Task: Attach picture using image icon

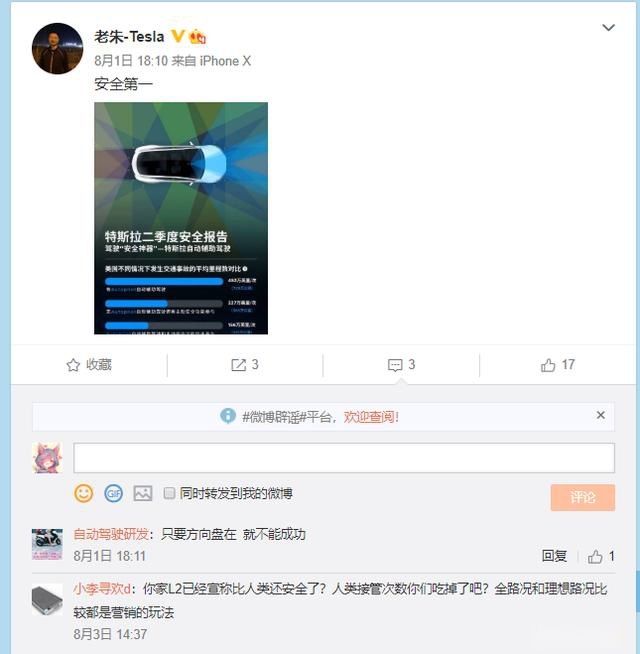Action: point(143,493)
